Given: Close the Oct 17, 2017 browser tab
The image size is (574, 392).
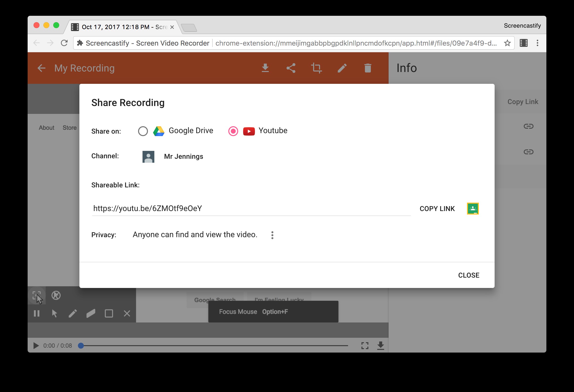Looking at the screenshot, I should click(172, 27).
